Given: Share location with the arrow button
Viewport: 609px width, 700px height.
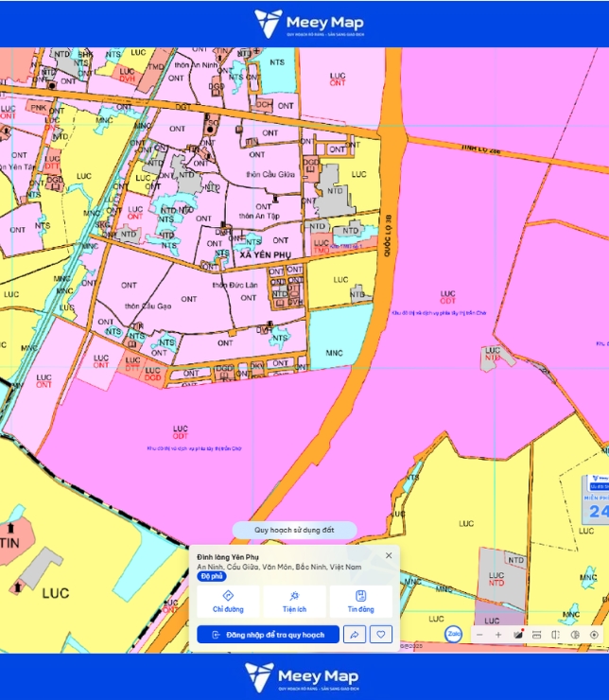Looking at the screenshot, I should (355, 635).
